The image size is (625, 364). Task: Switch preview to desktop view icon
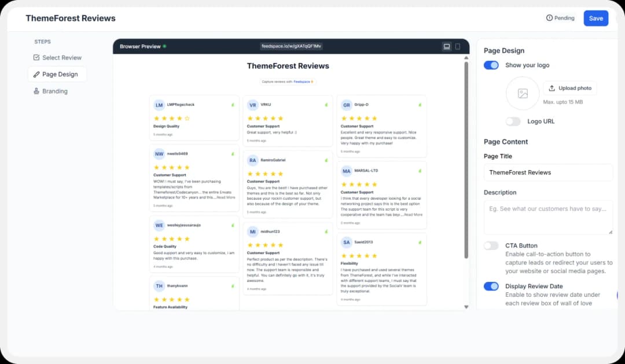click(447, 46)
